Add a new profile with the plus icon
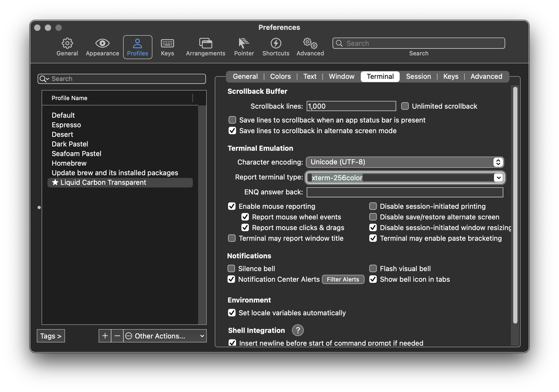This screenshot has height=392, width=559. 105,336
